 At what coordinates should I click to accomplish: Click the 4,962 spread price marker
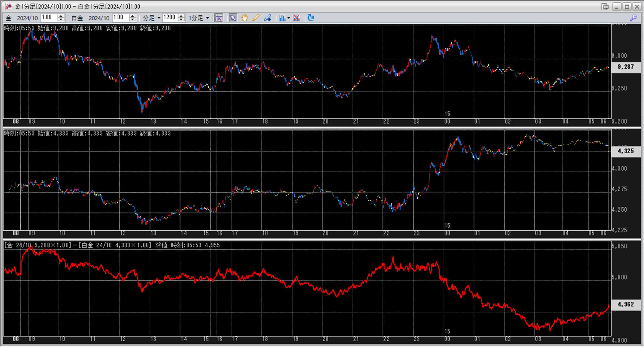pos(625,304)
